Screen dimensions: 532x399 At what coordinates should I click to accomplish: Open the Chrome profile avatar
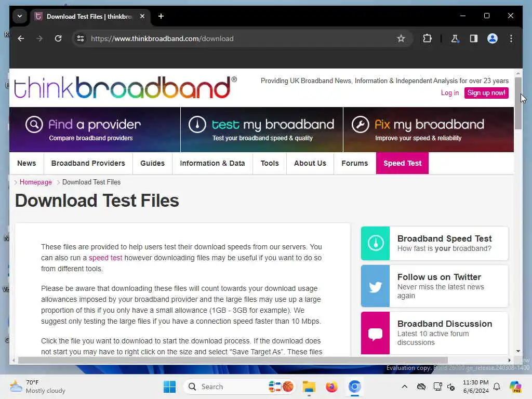click(x=493, y=38)
